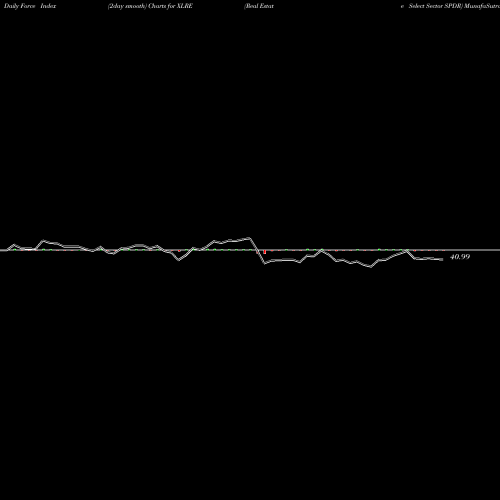This screenshot has height=500, width=500.
Task: Click the 'Daily Force Index' title text
Action: (30, 6)
